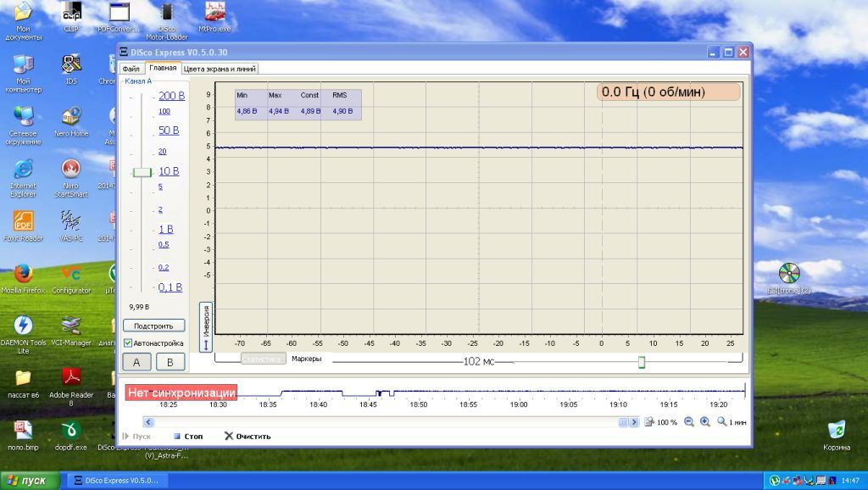The width and height of the screenshot is (868, 490).
Task: Open the IDS desktop icon
Action: point(71,70)
